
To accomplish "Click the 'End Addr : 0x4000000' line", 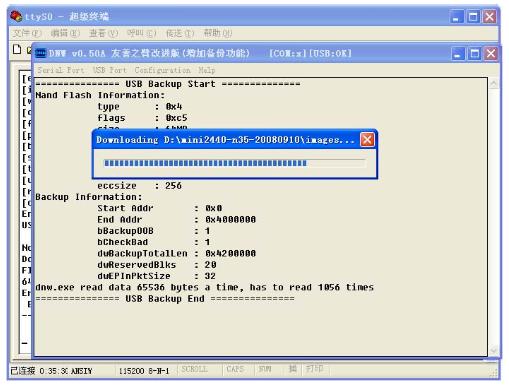I will tap(177, 220).
